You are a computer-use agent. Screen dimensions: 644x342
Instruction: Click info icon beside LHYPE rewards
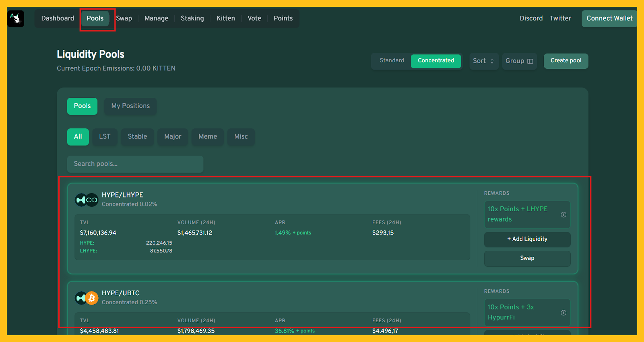point(563,214)
